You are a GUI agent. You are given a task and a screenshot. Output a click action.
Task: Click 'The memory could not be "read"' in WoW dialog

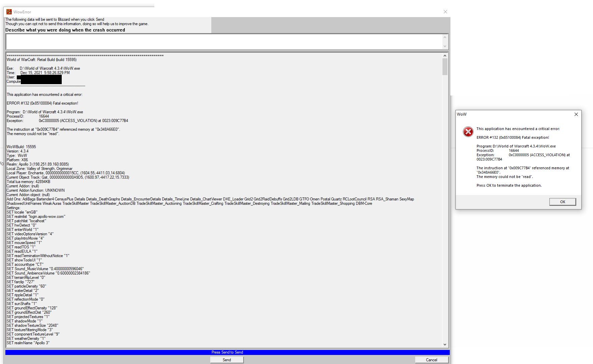[504, 177]
